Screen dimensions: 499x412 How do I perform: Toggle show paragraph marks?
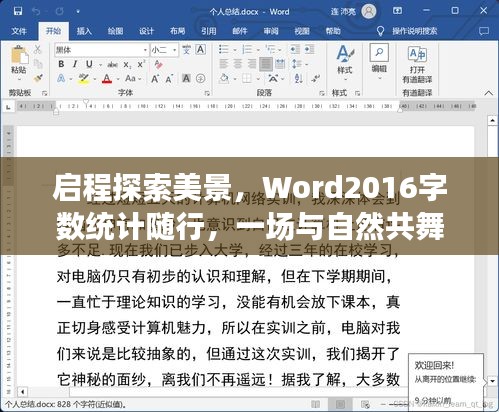pyautogui.click(x=315, y=79)
